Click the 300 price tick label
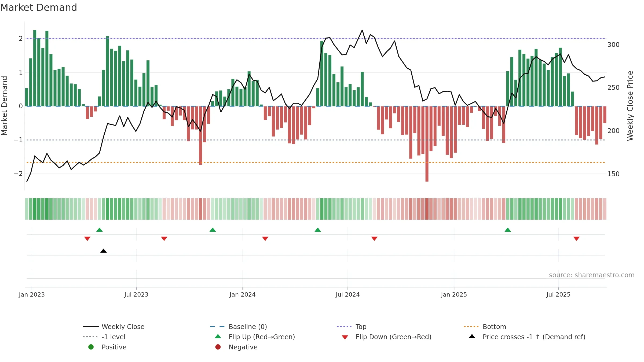Viewport: 644px width, 362px height. [613, 45]
